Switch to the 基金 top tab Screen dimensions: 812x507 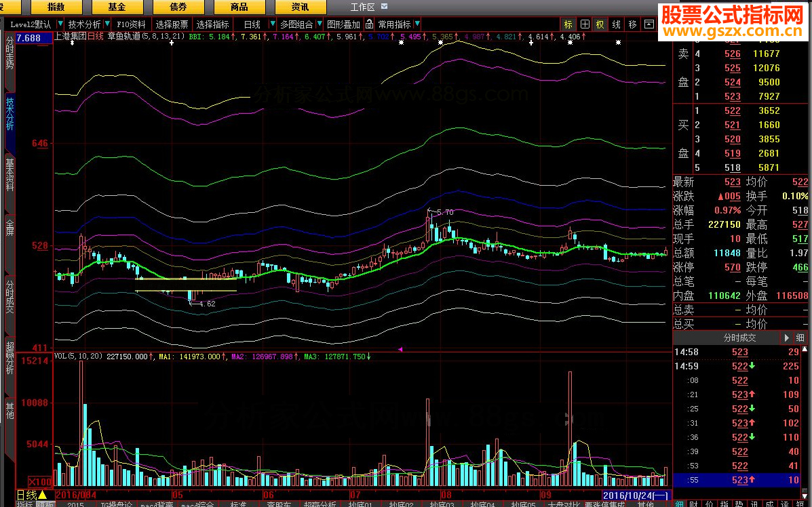(x=117, y=7)
